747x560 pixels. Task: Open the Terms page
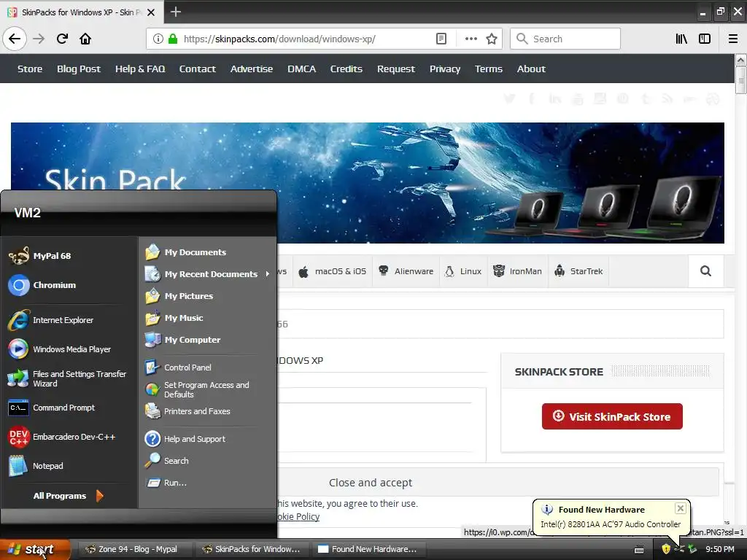click(488, 69)
